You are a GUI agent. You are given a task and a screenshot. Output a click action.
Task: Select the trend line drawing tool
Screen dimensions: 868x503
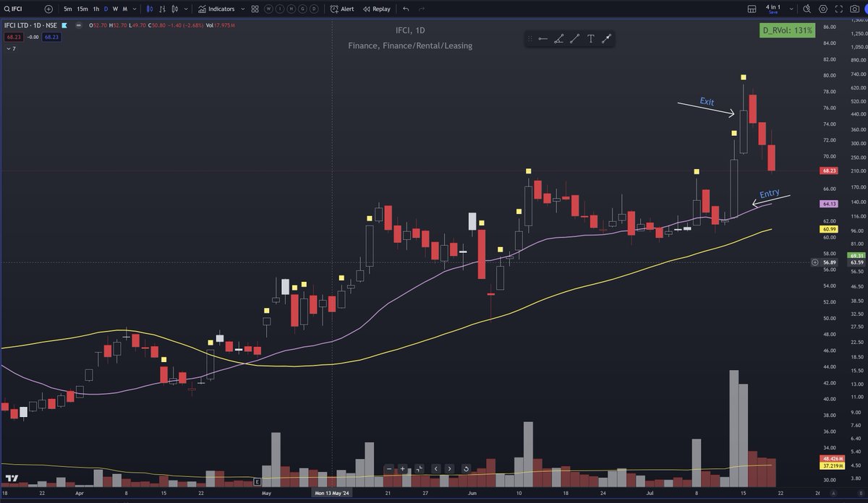coord(575,39)
